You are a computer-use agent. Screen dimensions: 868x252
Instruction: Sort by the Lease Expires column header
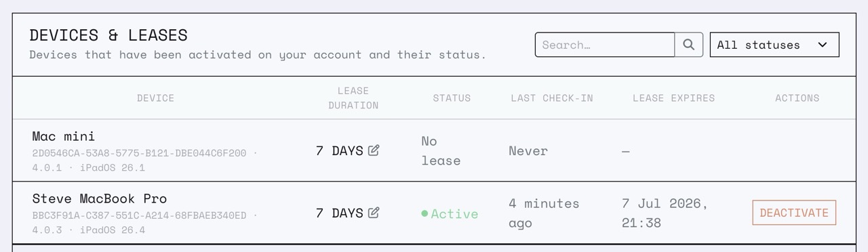coord(673,98)
